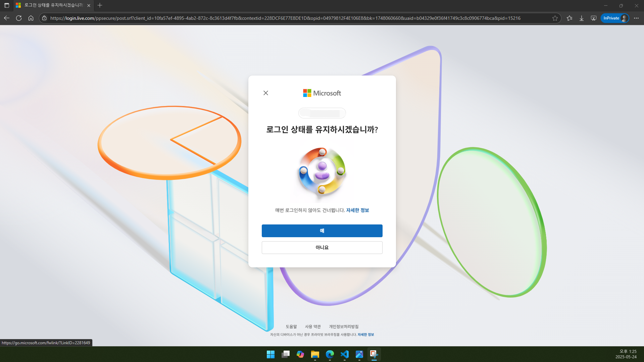Go back with the browser back arrow
Viewport: 644px width, 362px height.
tap(7, 18)
